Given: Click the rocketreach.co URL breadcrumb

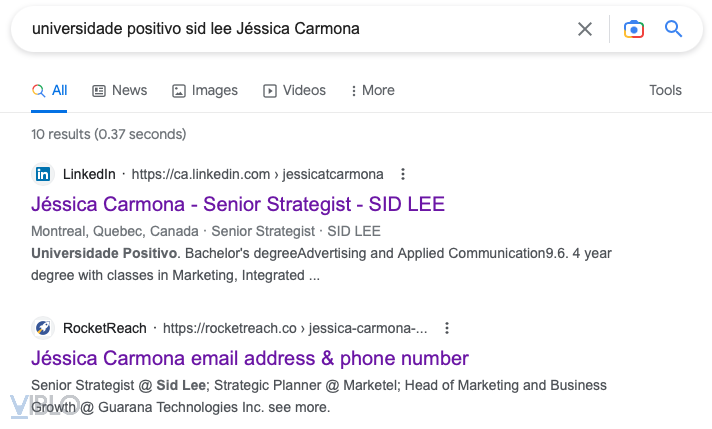Looking at the screenshot, I should (x=295, y=328).
